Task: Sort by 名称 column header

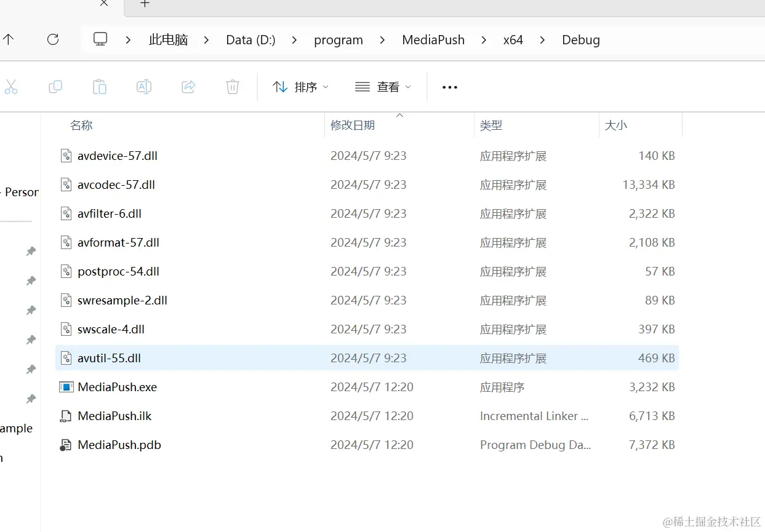Action: (81, 125)
